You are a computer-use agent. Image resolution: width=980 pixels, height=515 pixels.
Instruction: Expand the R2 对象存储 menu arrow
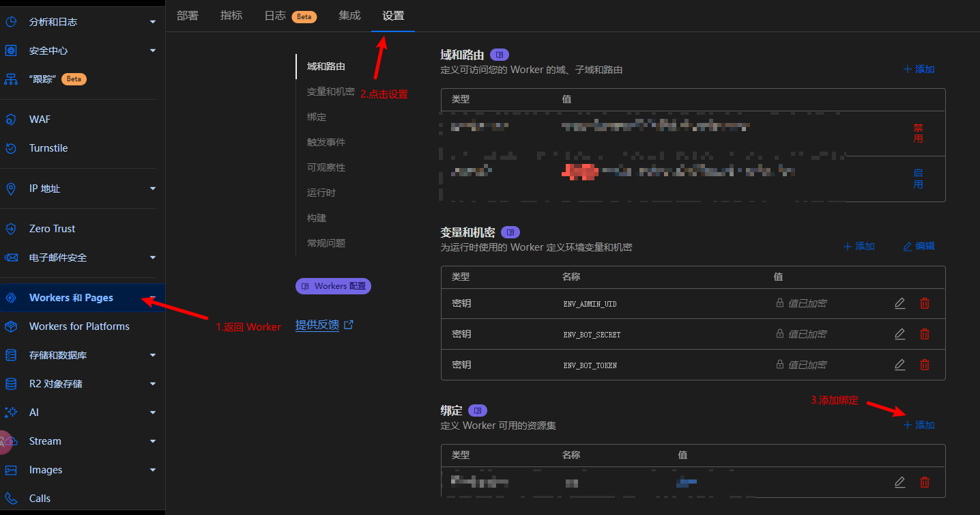coord(153,384)
